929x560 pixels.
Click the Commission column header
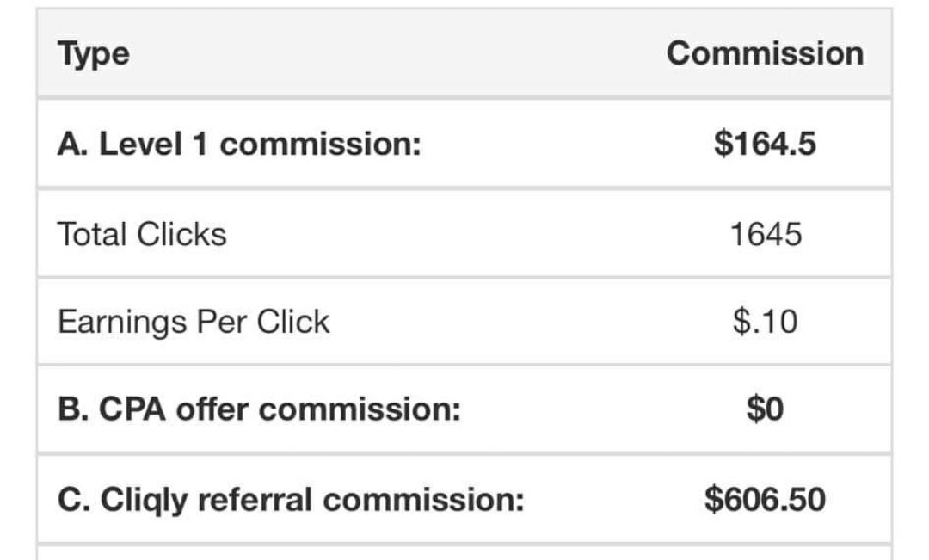765,54
